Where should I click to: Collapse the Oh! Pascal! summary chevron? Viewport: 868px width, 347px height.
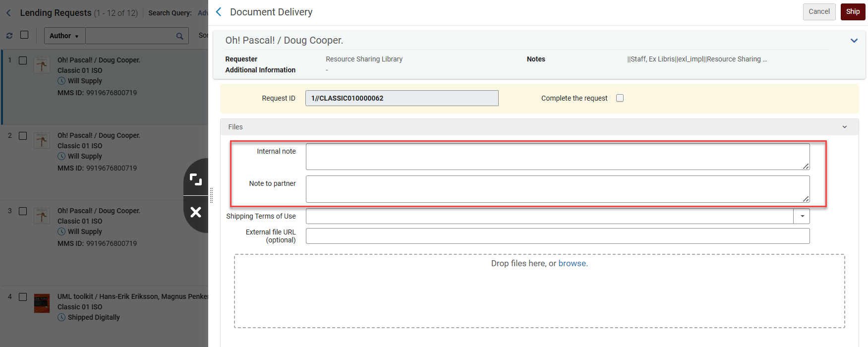pos(854,41)
